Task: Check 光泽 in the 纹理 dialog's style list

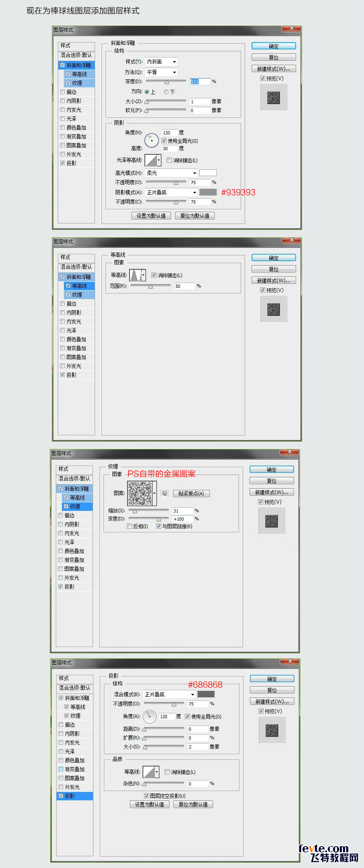Action: 61,542
